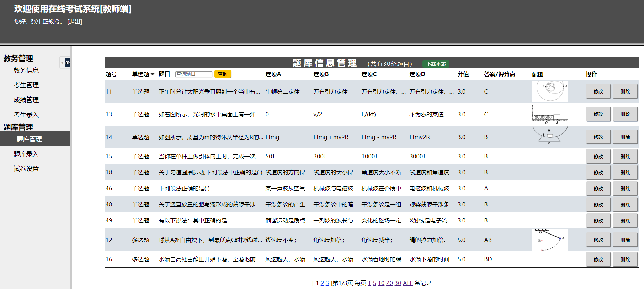
Task: Click 删除 for question 13
Action: click(x=625, y=114)
